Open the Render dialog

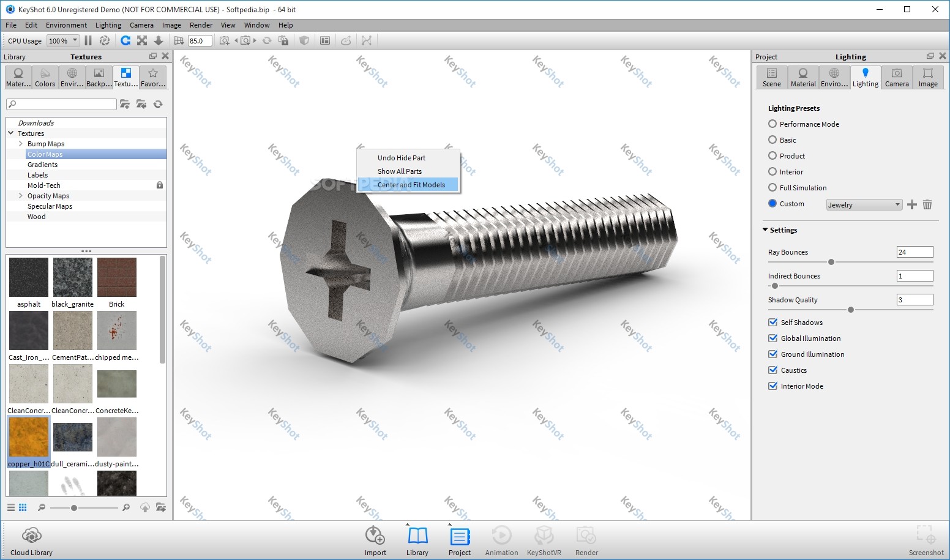click(x=586, y=541)
